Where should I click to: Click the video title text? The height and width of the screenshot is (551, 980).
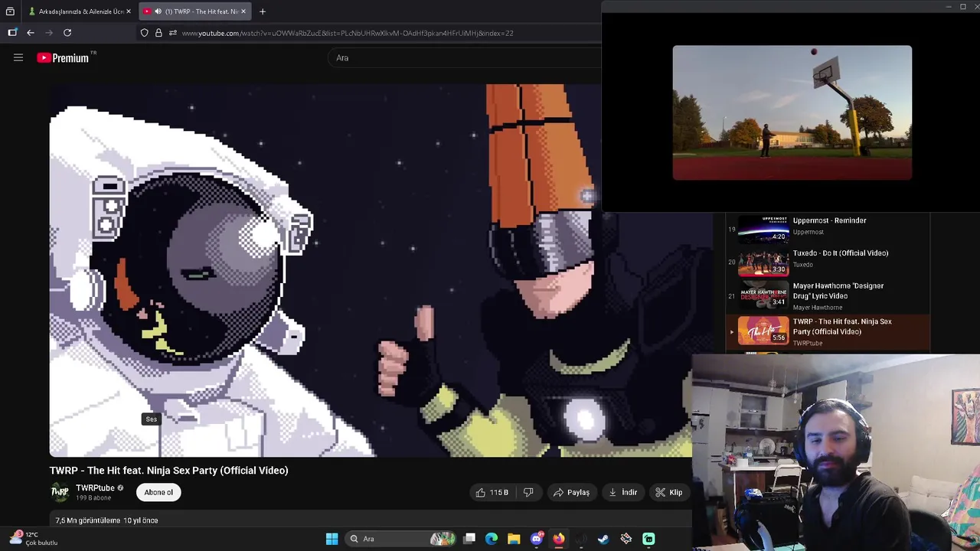[x=169, y=471]
